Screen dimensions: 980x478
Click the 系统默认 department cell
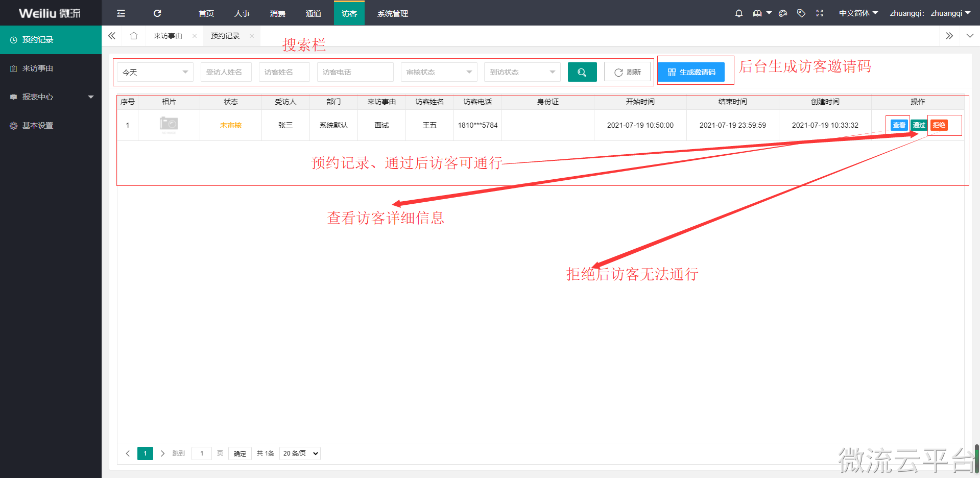[334, 125]
